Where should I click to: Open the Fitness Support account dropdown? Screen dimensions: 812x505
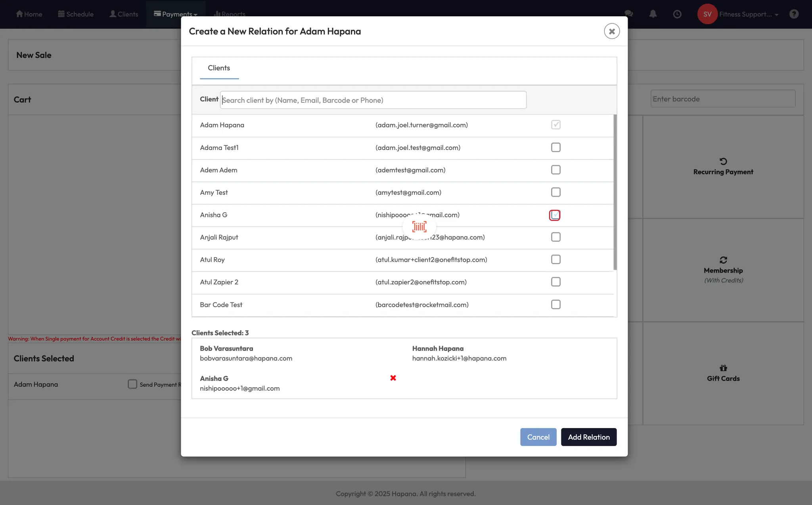[x=749, y=14]
